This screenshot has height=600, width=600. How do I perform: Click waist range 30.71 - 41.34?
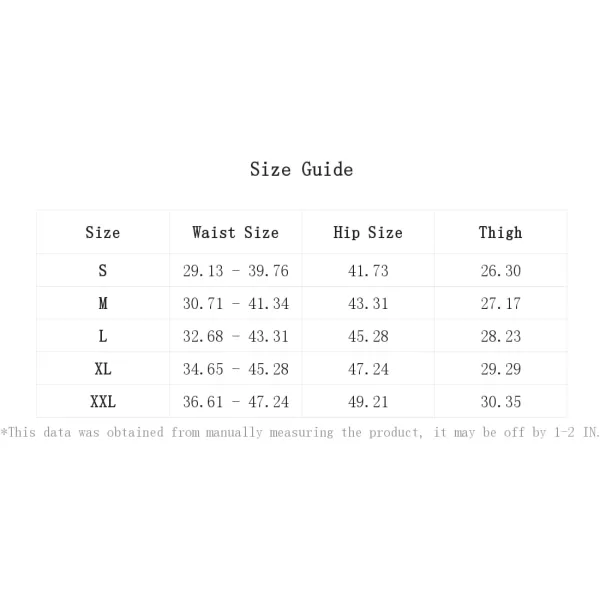point(235,303)
